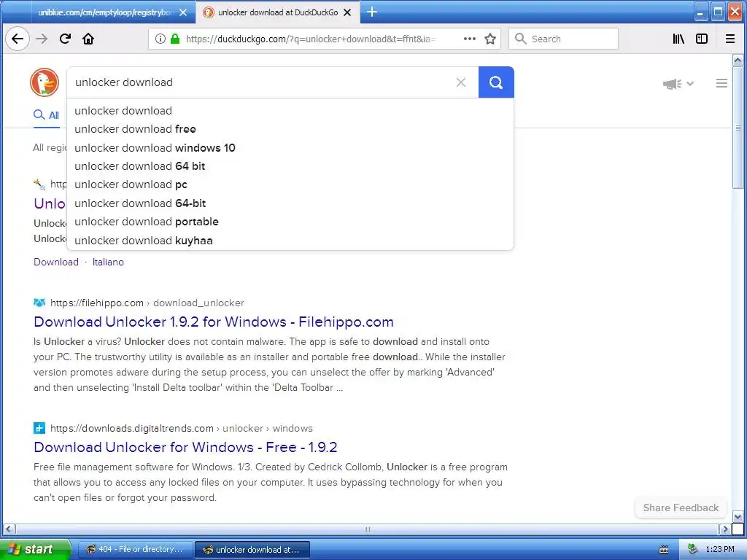Click the 1:23 PM taskbar clock

(x=720, y=550)
